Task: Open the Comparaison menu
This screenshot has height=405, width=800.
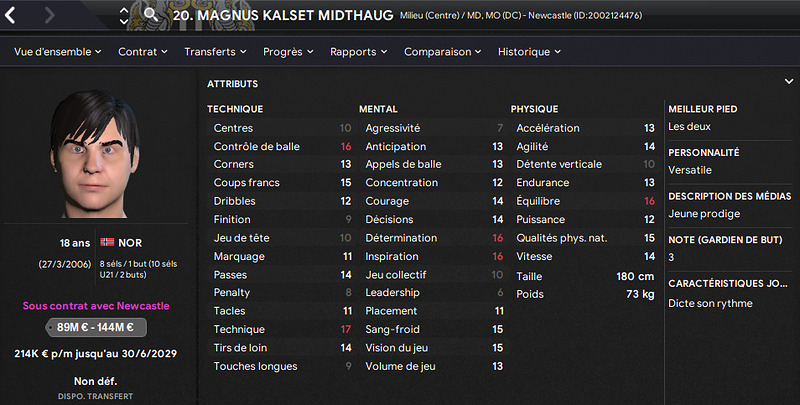Action: point(443,51)
